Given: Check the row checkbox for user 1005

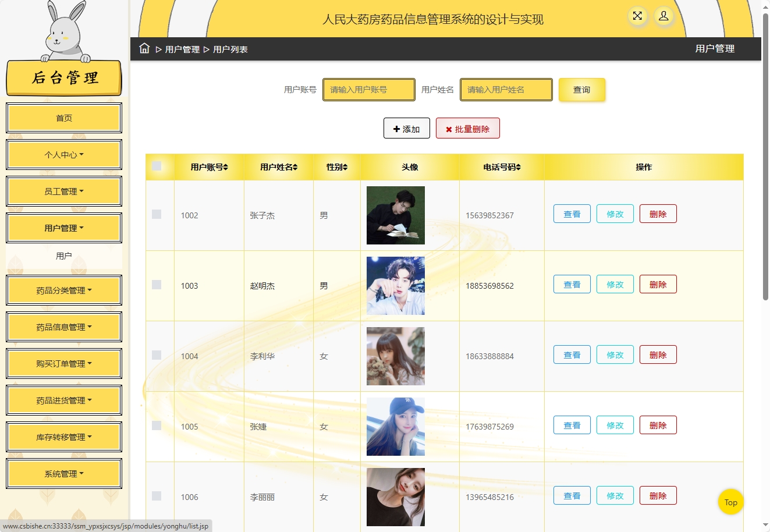Looking at the screenshot, I should pyautogui.click(x=157, y=425).
